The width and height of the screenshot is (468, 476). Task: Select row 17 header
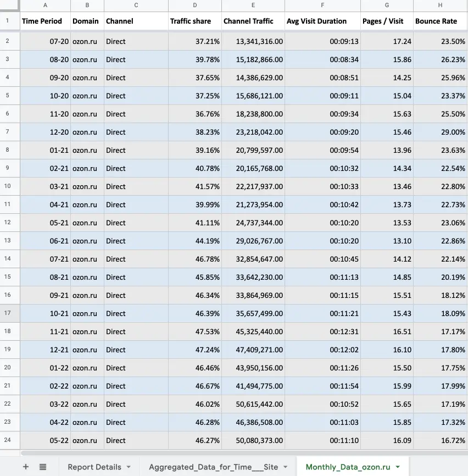click(8, 313)
